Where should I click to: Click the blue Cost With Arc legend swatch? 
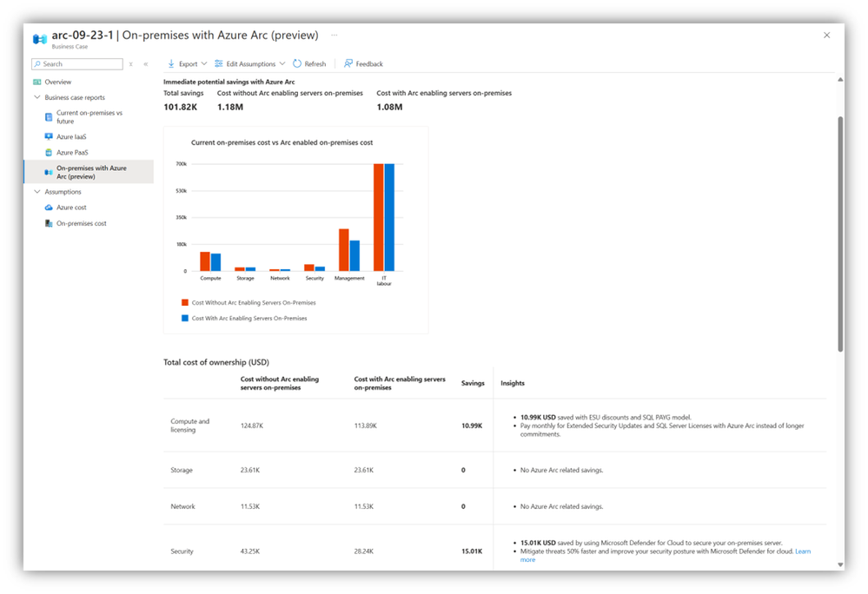point(185,318)
